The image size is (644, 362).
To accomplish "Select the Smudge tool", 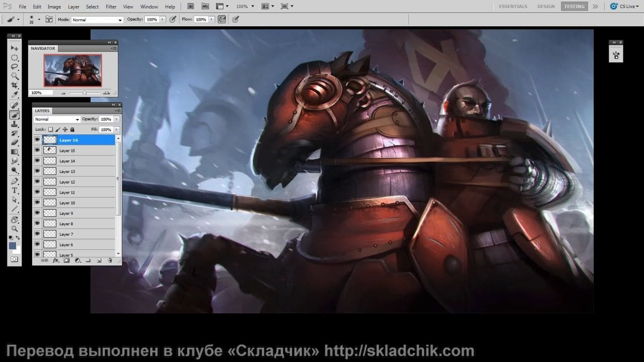I will (x=15, y=161).
